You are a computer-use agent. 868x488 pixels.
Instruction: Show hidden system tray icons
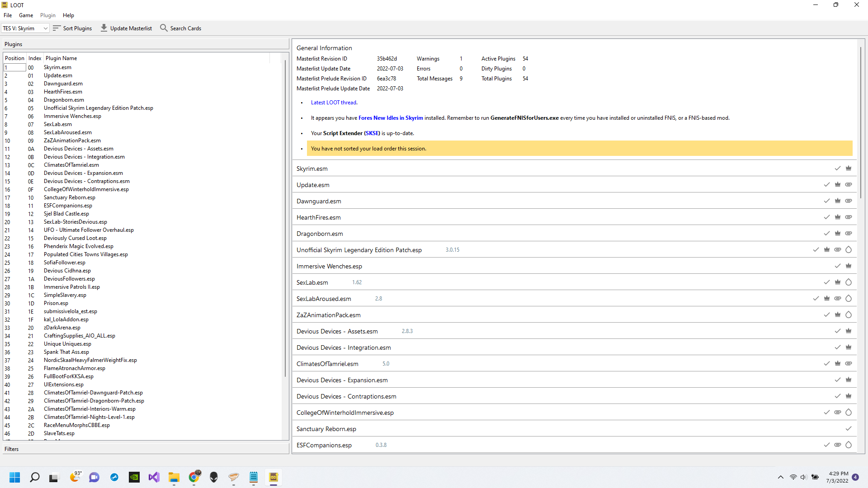781,477
